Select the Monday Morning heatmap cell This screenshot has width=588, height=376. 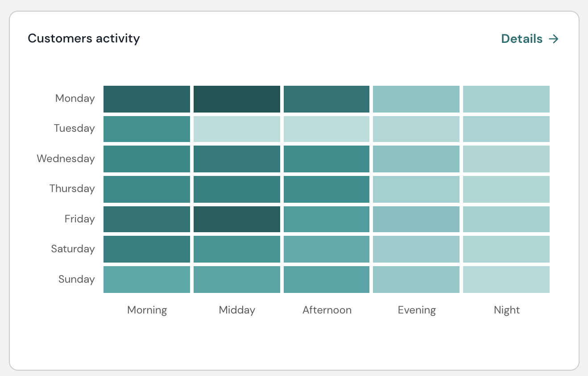(x=147, y=99)
